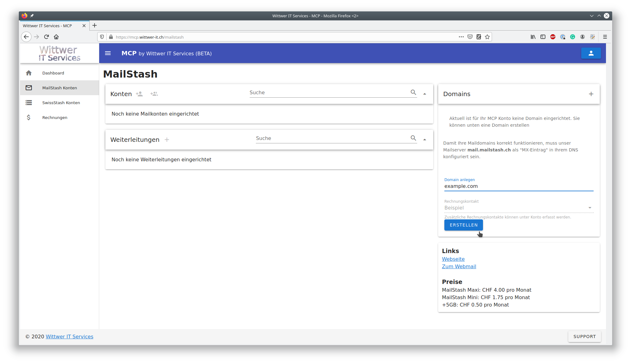Image resolution: width=631 pixels, height=364 pixels.
Task: Add a domain with the plus icon
Action: coord(591,94)
